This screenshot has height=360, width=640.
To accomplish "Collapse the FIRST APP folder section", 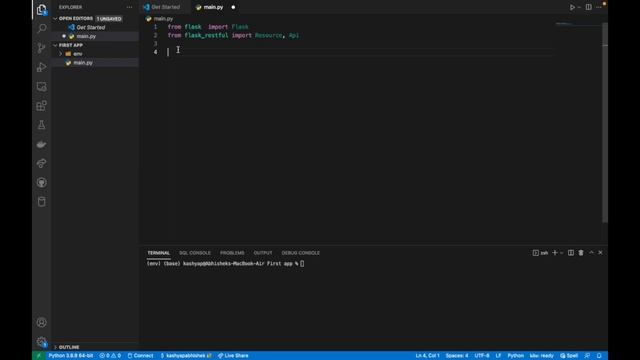I will coord(56,45).
